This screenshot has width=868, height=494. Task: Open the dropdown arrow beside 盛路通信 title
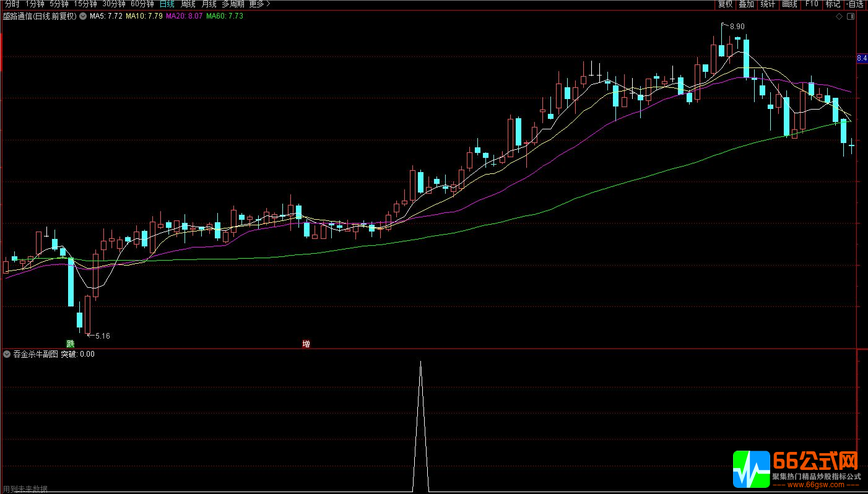click(x=82, y=17)
